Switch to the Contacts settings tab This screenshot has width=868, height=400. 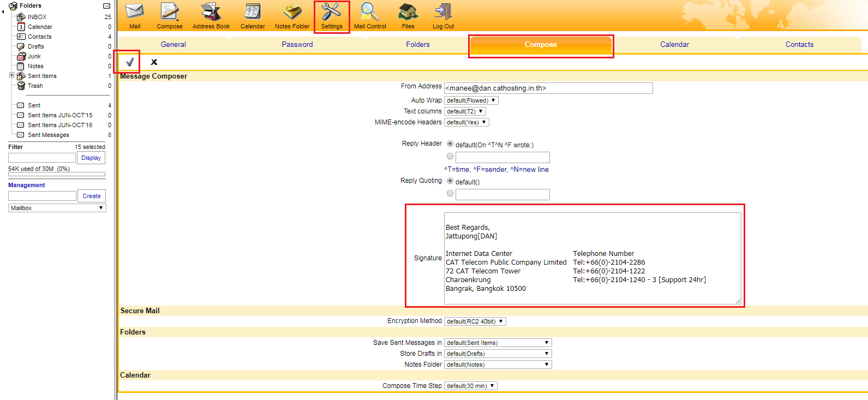pos(799,45)
